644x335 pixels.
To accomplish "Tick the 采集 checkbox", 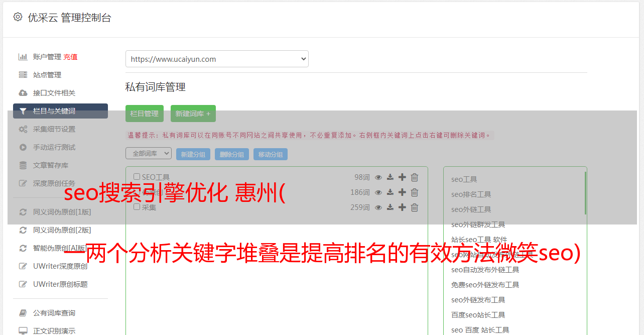I will click(137, 207).
